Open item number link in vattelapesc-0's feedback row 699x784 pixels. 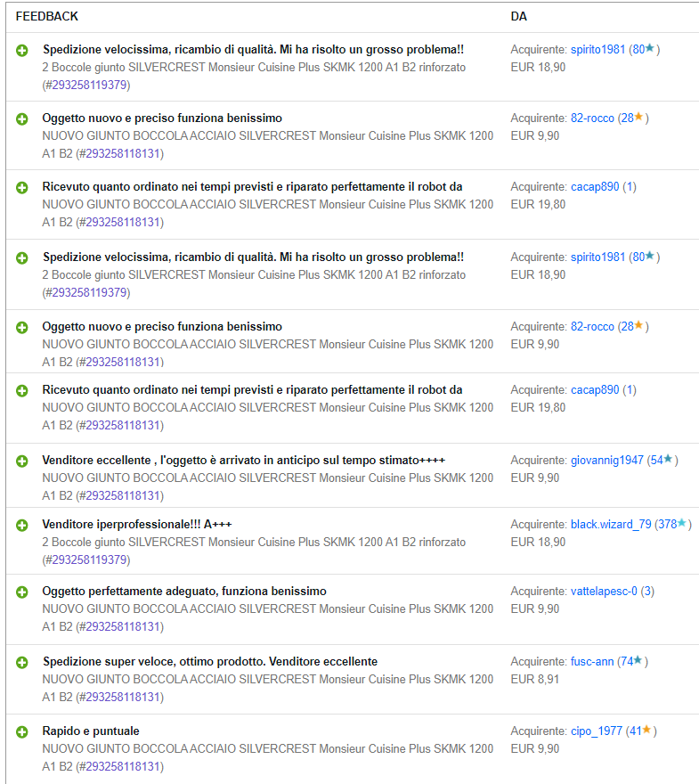pyautogui.click(x=123, y=626)
